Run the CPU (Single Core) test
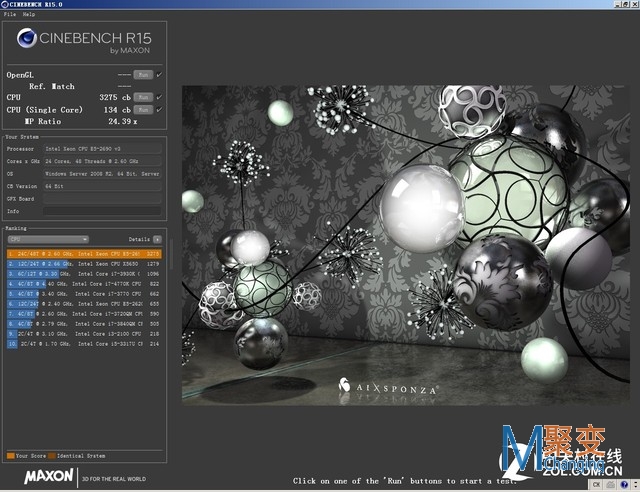This screenshot has height=492, width=640. click(143, 109)
